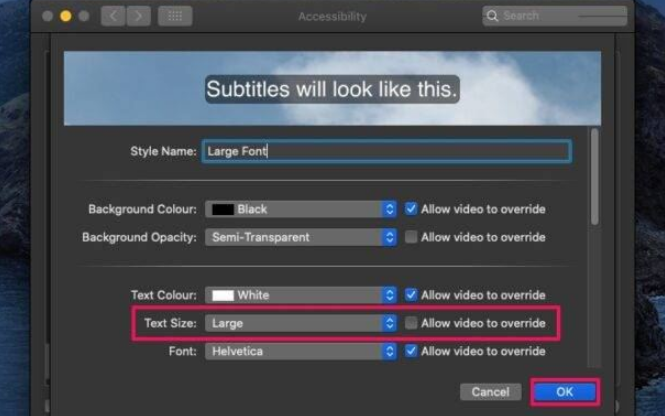Click the Text Size label

pos(170,323)
